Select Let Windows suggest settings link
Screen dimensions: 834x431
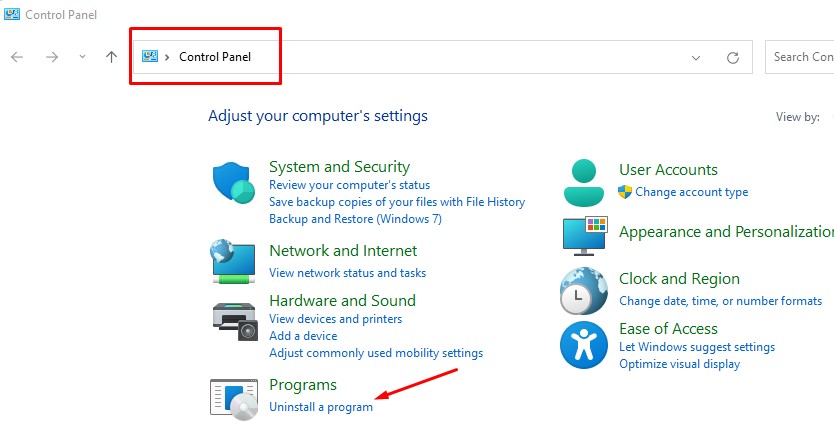(697, 347)
